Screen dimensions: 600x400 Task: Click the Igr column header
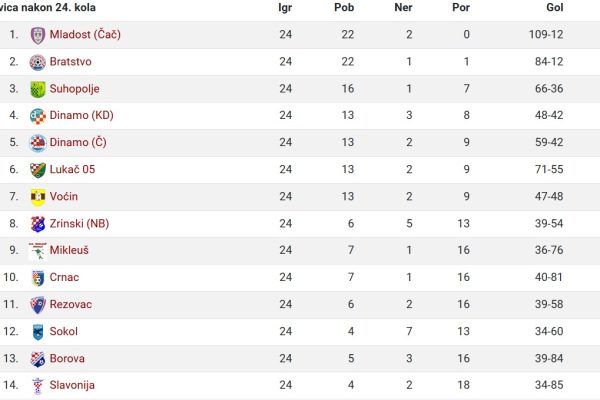click(285, 8)
